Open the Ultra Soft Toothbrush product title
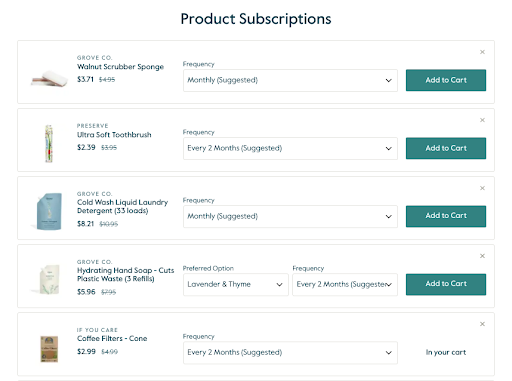512x381 pixels. pos(114,135)
